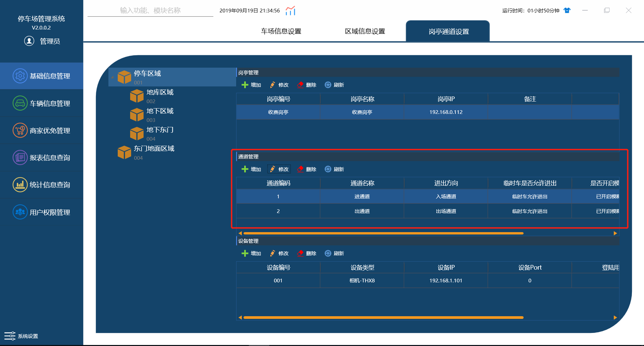Screen dimensions: 644x346
Task: Click the 岗亭名称 column header
Action: (362, 99)
